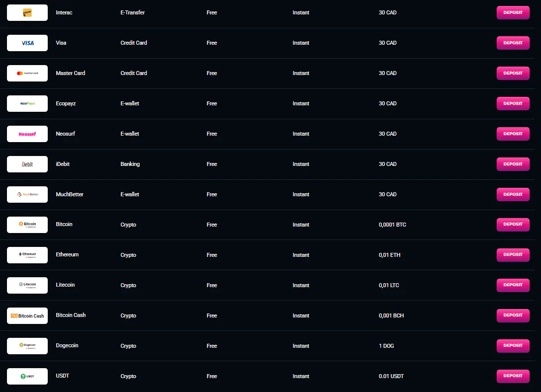Screen dimensions: 541x392
Task: Click the Bitcoin logo
Action: pos(27,225)
